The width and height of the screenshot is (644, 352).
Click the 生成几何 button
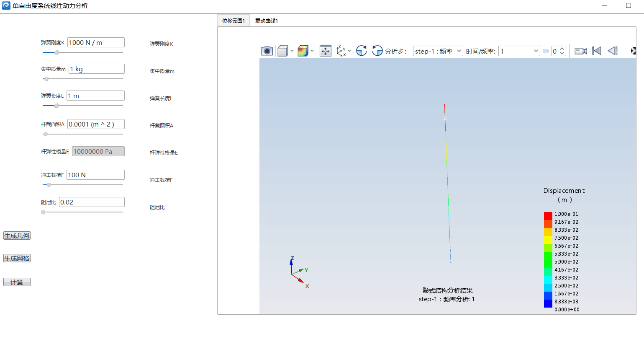[x=17, y=236]
